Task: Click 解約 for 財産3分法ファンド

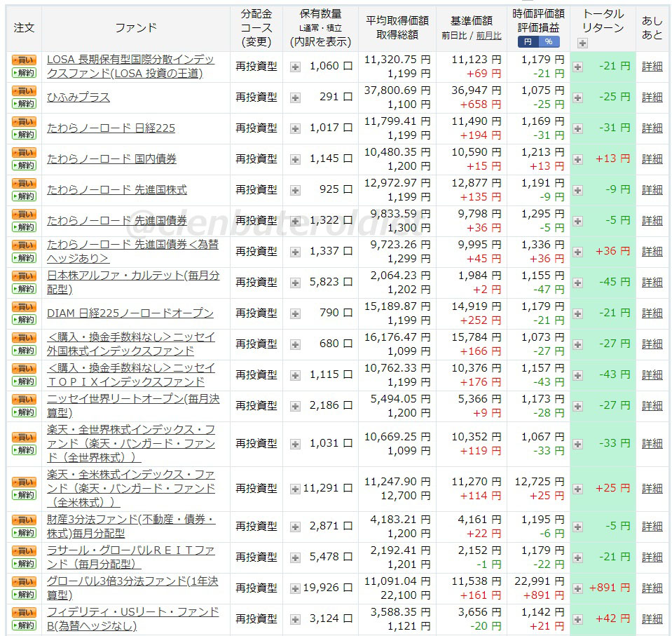Action: (x=24, y=533)
